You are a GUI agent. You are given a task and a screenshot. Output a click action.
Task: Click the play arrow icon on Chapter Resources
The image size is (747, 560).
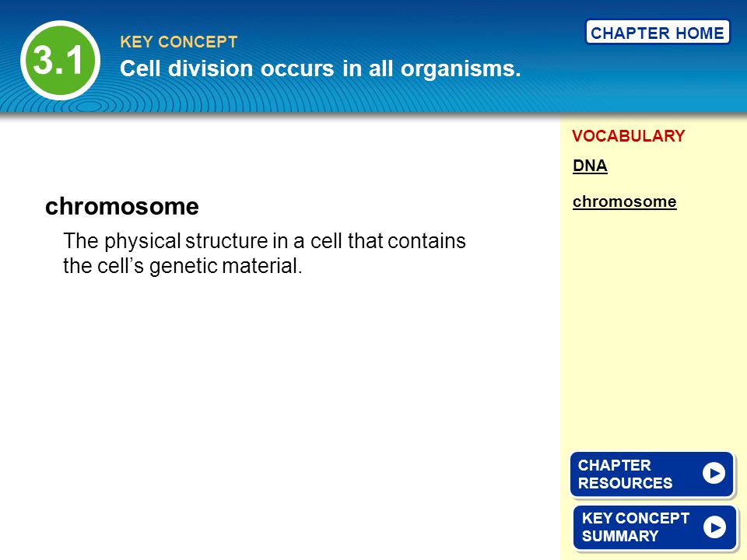[714, 474]
